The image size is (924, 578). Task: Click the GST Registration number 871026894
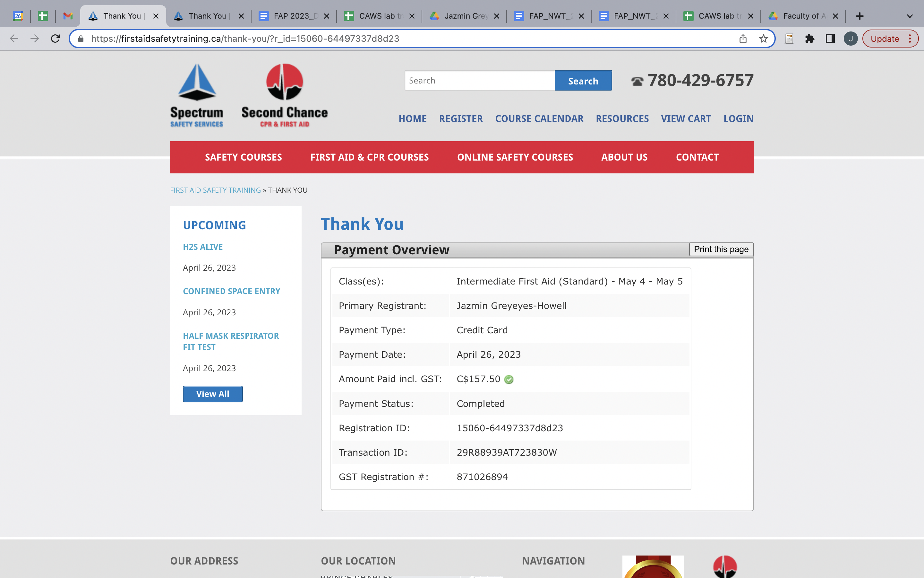(x=482, y=477)
